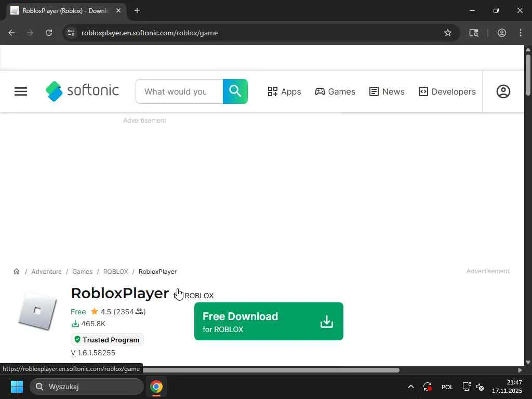
Task: Open the News section
Action: pos(387,91)
